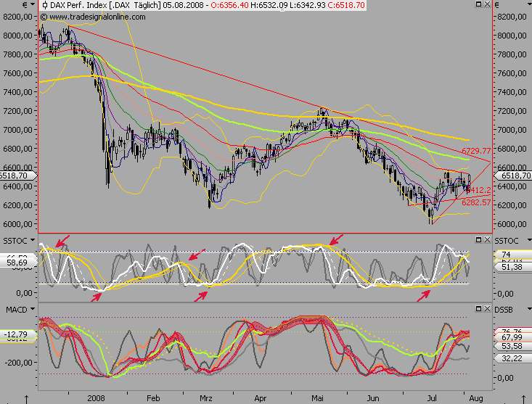This screenshot has height=404, width=532.
Task: Select the right 6518,70 price marker
Action: [513, 176]
